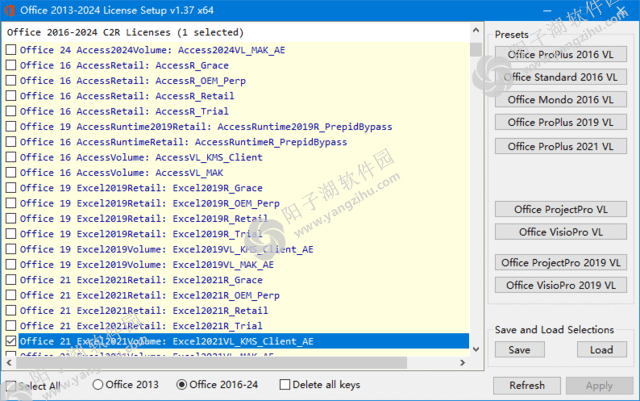Screen dimensions: 640x401
Task: Check AccessR_Retail license checkbox
Action: 11,96
